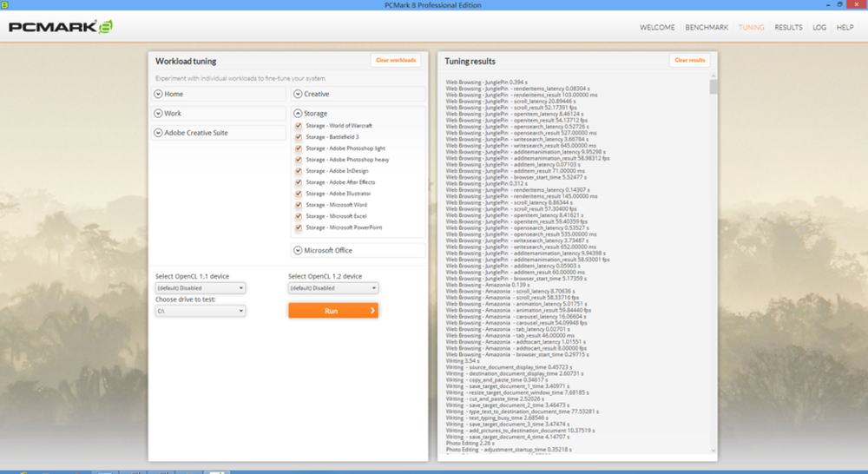Viewport: 868px width, 474px height.
Task: Expand the Adobe Creative Suite group
Action: [219, 133]
